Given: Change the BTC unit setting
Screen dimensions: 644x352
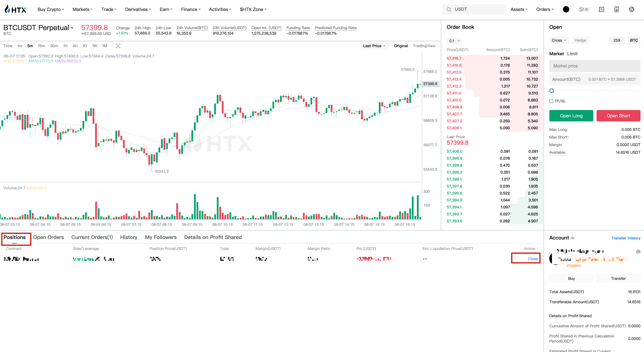Looking at the screenshot, I should tap(634, 40).
